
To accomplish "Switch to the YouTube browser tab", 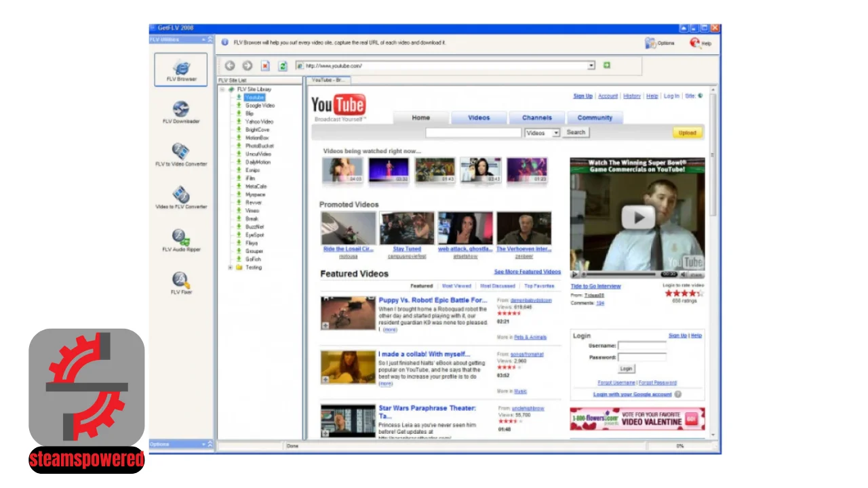I will tap(328, 80).
